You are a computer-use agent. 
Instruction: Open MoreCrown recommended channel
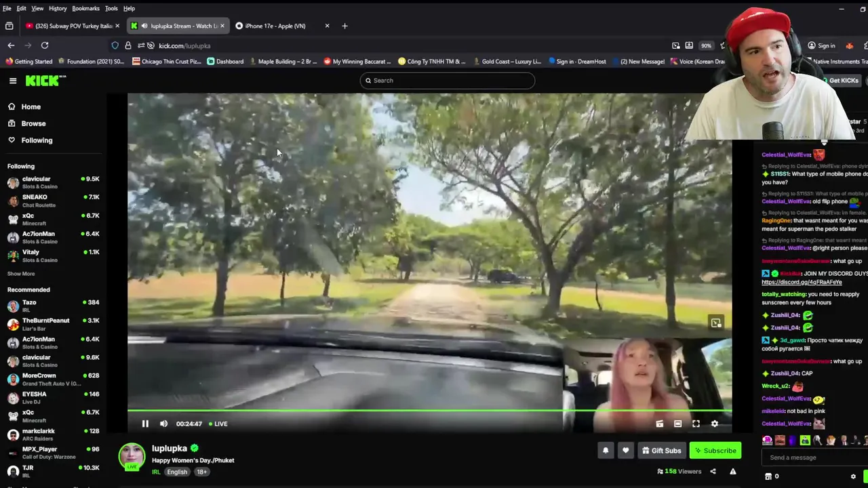point(53,379)
